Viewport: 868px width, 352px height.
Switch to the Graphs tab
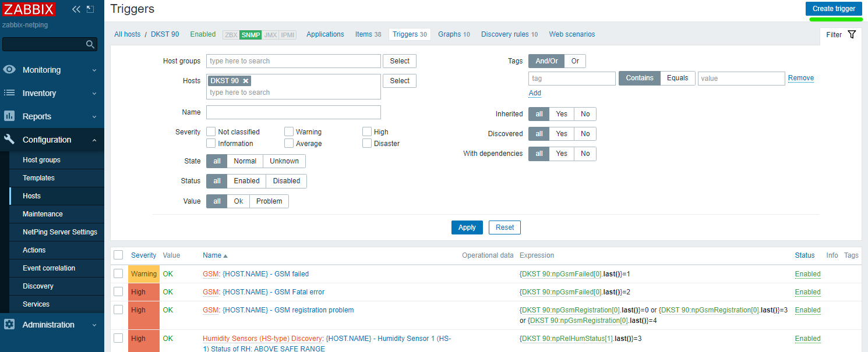pos(454,34)
